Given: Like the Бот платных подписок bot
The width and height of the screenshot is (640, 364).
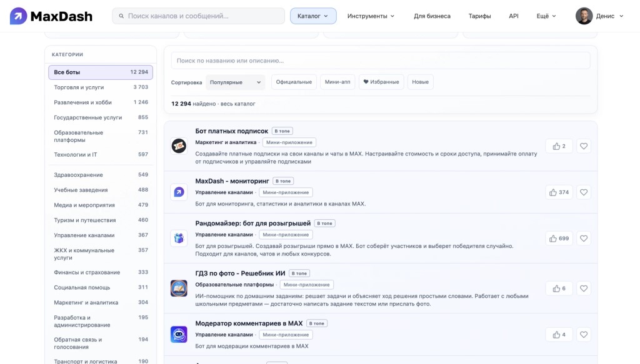Looking at the screenshot, I should pos(559,146).
